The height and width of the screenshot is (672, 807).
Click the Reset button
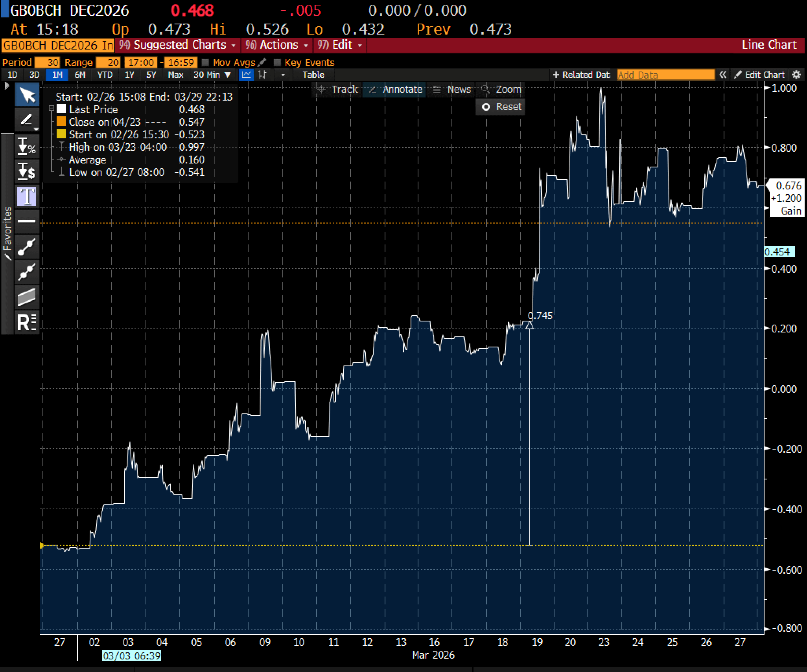pyautogui.click(x=500, y=106)
